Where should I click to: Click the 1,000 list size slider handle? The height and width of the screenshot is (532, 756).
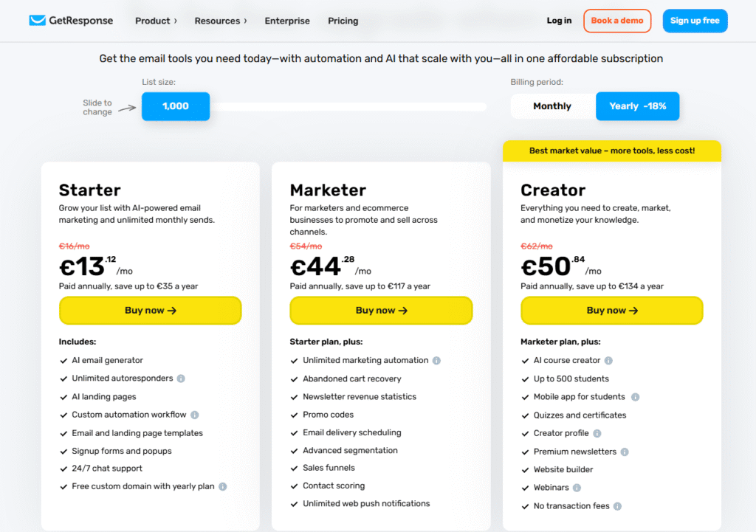pyautogui.click(x=176, y=106)
